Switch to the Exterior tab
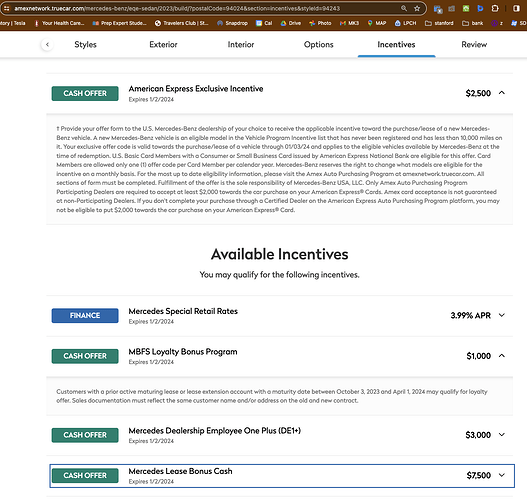 click(x=163, y=44)
